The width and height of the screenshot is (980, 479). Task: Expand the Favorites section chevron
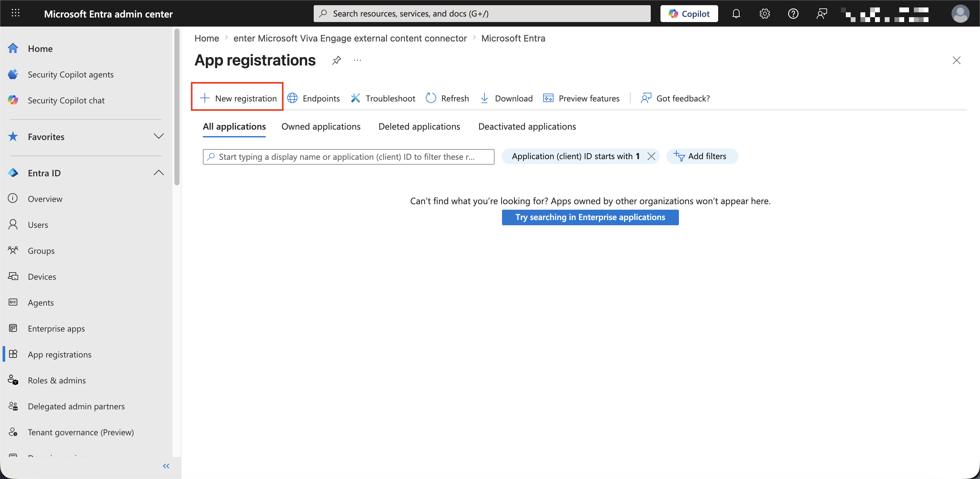pos(159,136)
